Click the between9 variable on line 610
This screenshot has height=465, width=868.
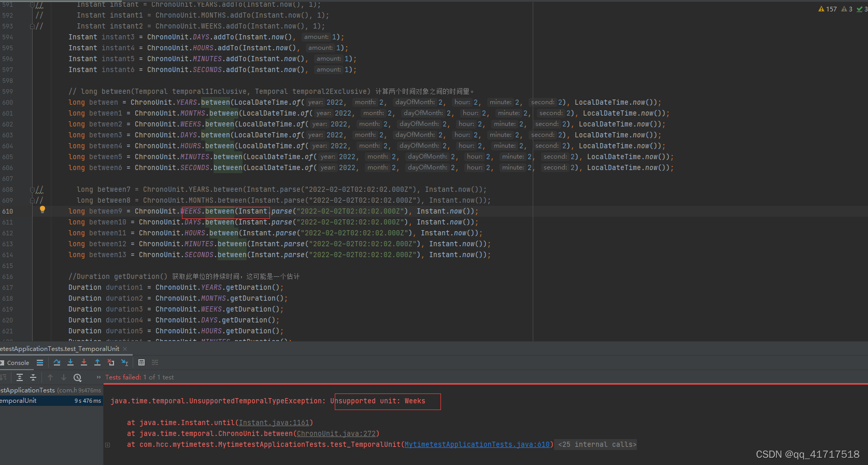click(106, 212)
